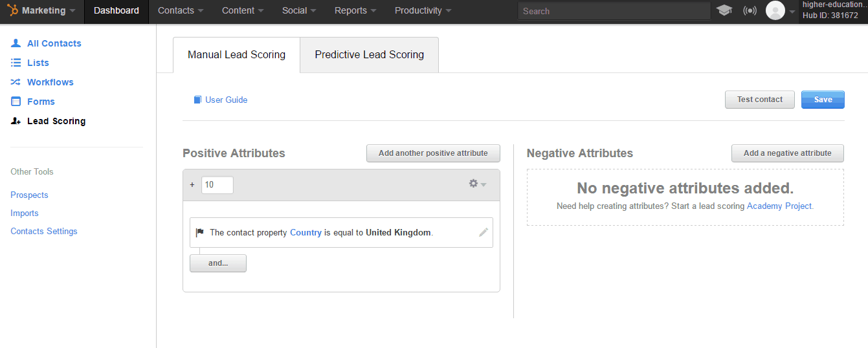Select Lead Scoring in sidebar
868x348 pixels.
tap(56, 121)
